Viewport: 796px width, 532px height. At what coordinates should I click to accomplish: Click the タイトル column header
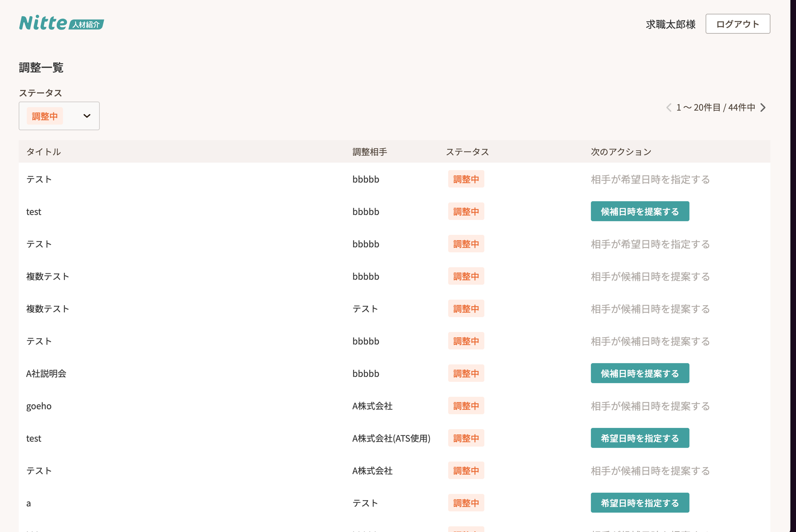click(43, 152)
